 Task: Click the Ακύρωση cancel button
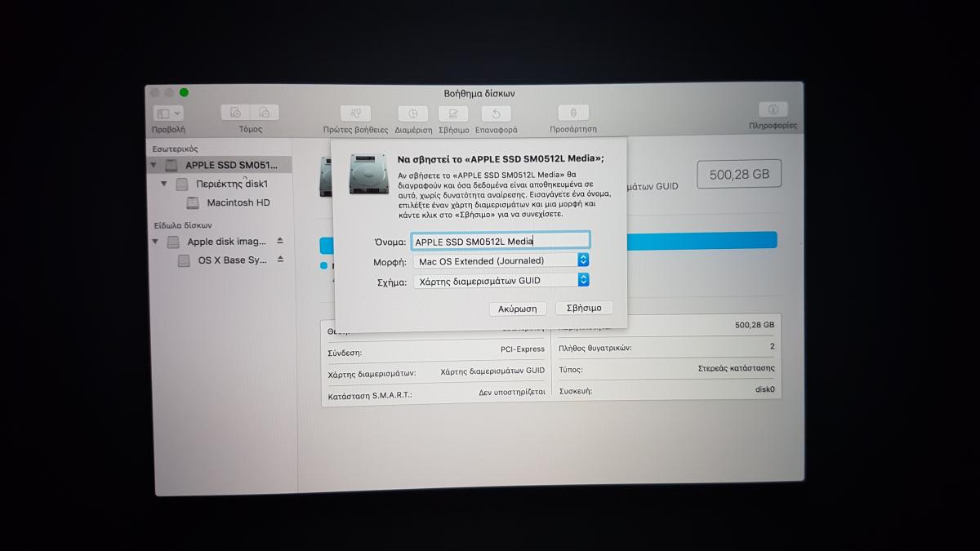[x=518, y=309]
